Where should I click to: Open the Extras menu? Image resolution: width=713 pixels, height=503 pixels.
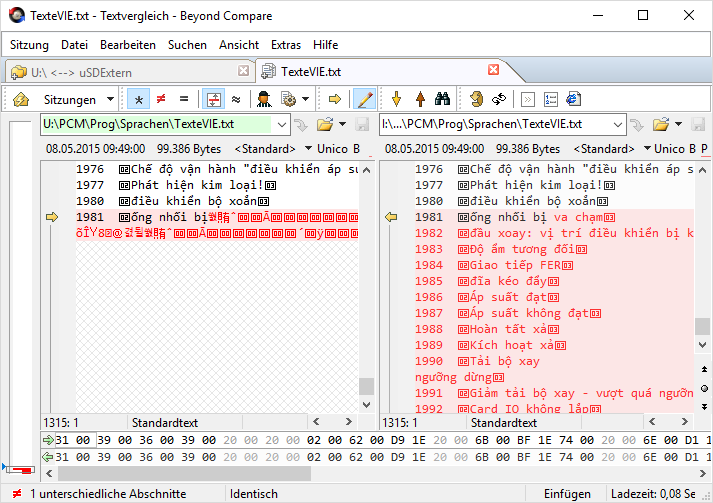[286, 45]
